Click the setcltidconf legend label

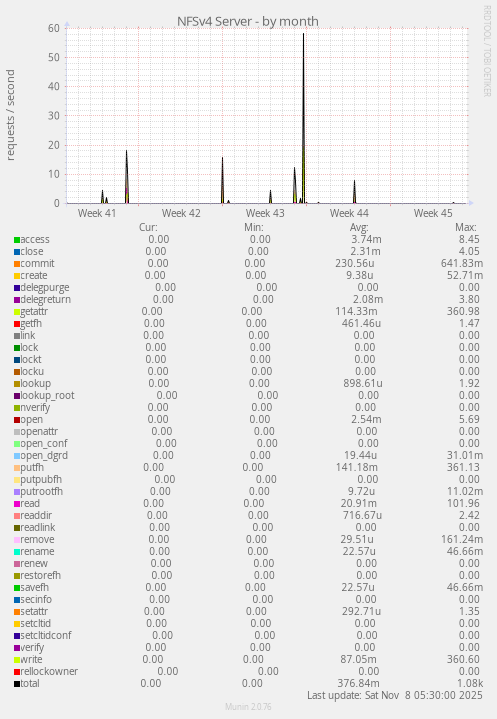(46, 635)
